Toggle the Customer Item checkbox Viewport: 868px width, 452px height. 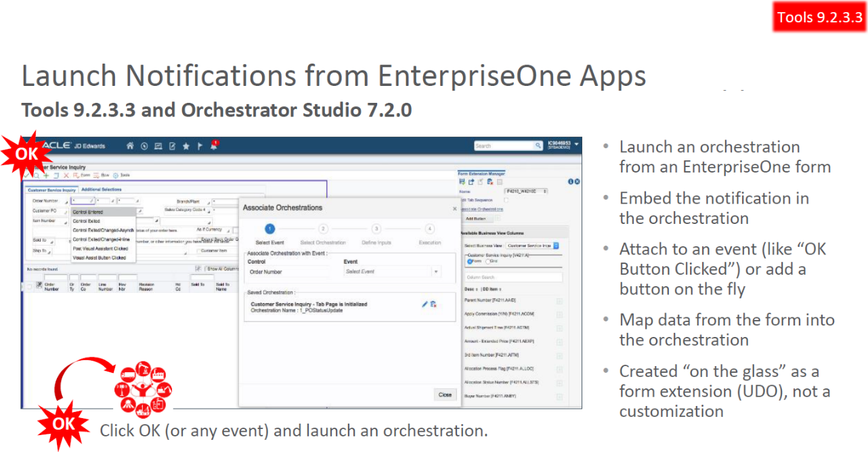199,250
